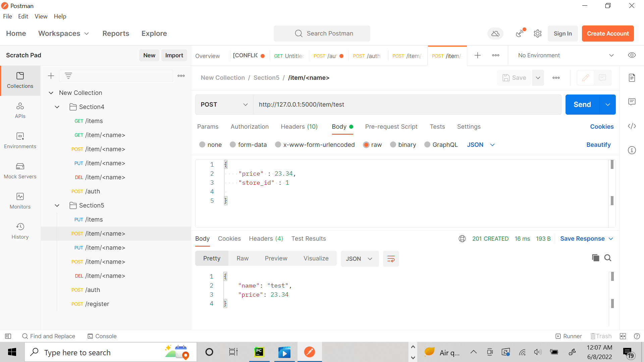The image size is (644, 362).
Task: Open the View menu
Action: coord(41,16)
